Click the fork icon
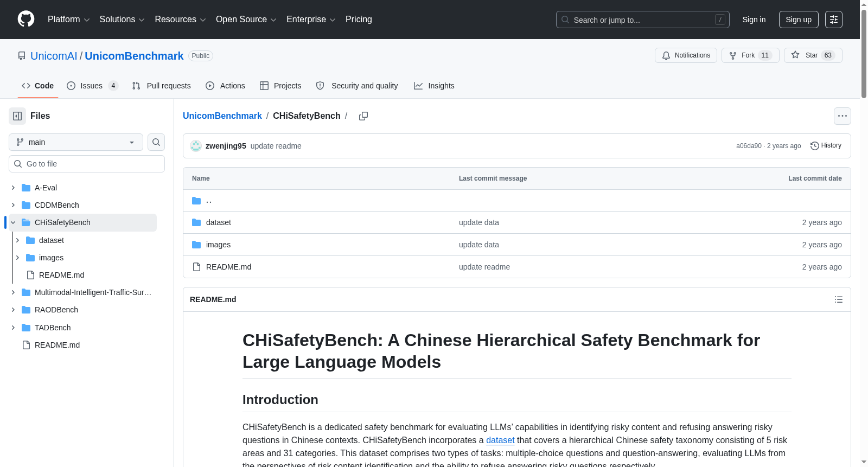This screenshot has width=868, height=467. 733,55
